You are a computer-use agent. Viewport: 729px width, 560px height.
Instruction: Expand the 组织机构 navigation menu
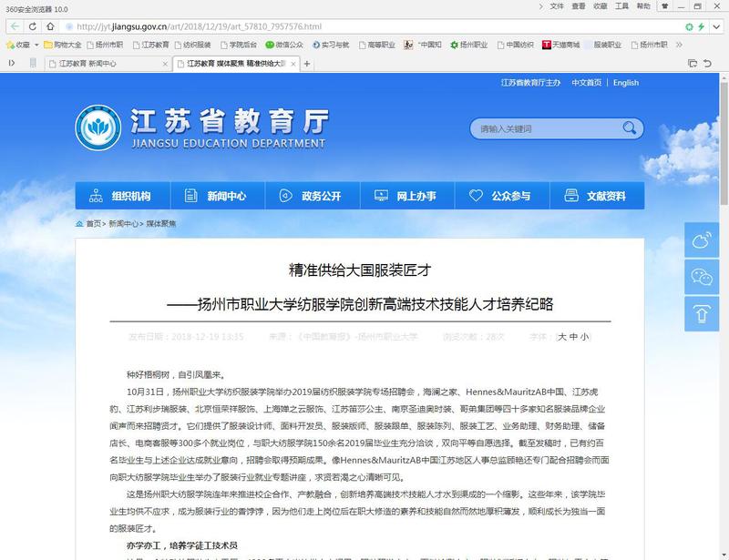tap(120, 196)
